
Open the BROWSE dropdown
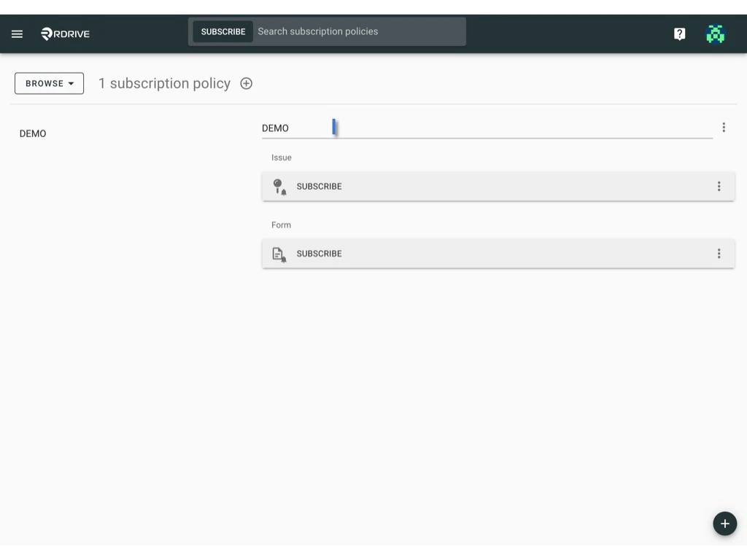(x=49, y=83)
